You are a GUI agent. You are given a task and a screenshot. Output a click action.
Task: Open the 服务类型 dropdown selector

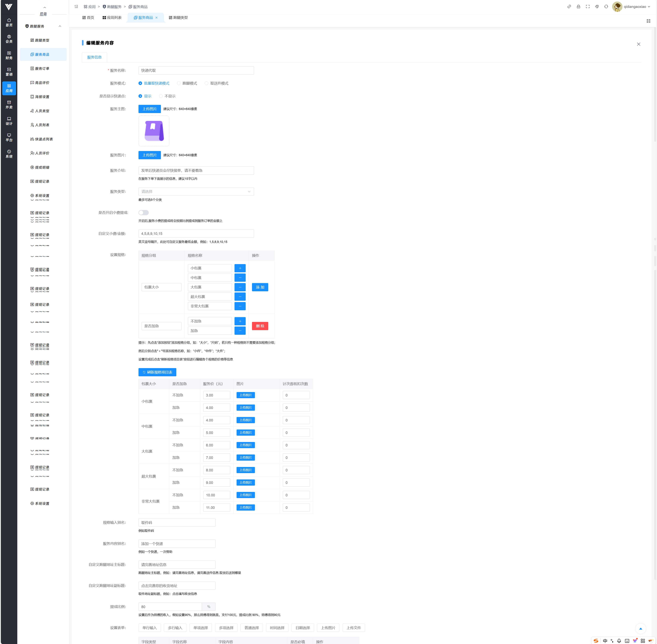click(196, 192)
